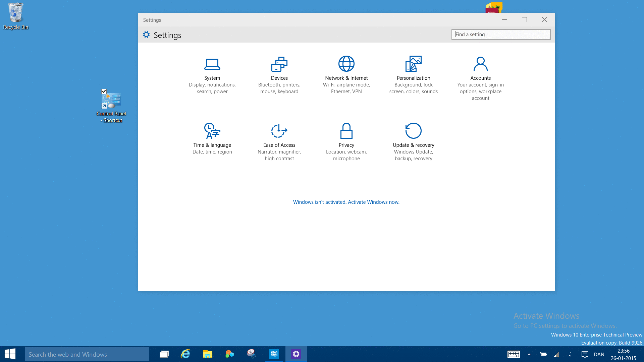The width and height of the screenshot is (644, 362).
Task: Open Devices settings with printer icon
Action: [x=279, y=64]
